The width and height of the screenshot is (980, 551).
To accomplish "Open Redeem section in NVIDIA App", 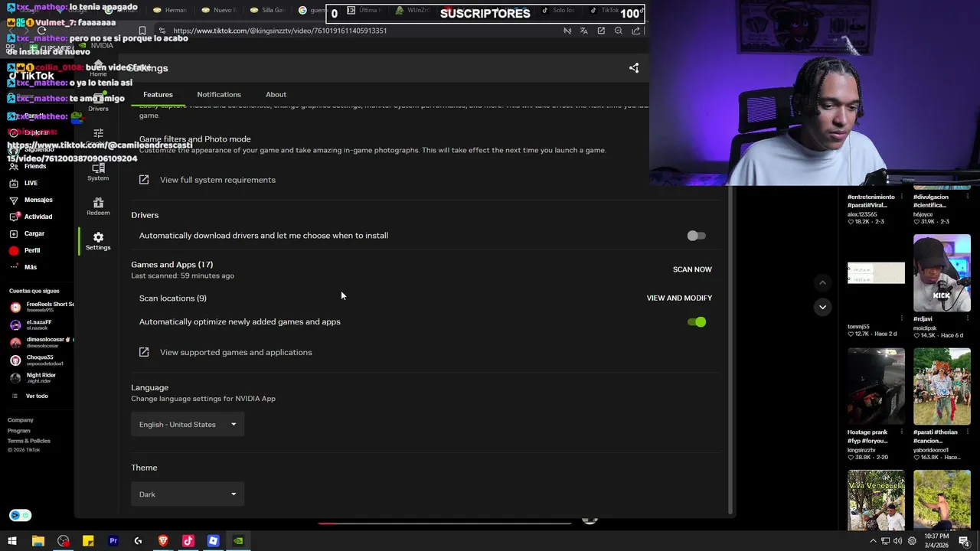I will pyautogui.click(x=98, y=207).
